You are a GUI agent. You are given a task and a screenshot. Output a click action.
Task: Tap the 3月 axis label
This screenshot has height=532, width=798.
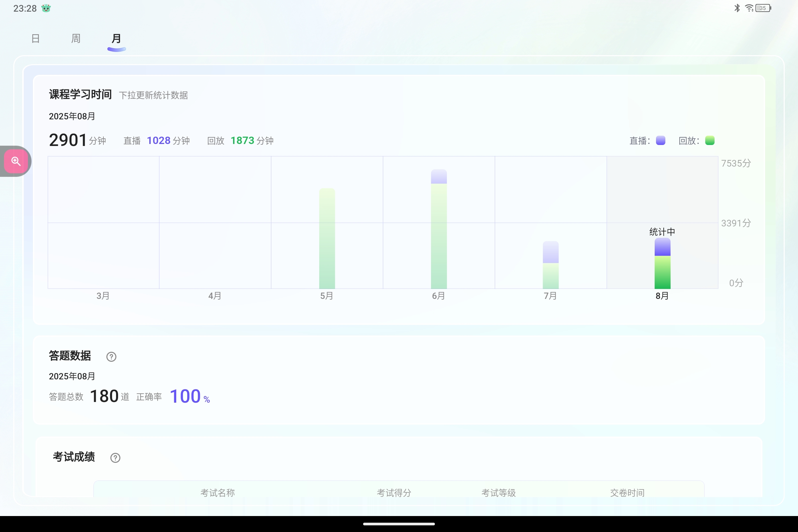[103, 296]
